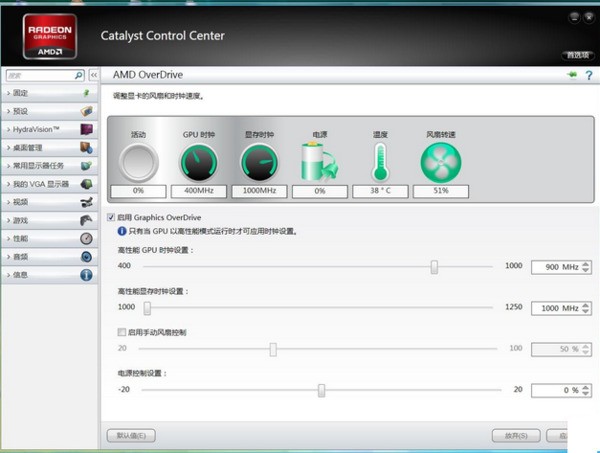Viewport: 600px width, 453px height.
Task: Click the magnifier icon in the search box
Action: [79, 75]
